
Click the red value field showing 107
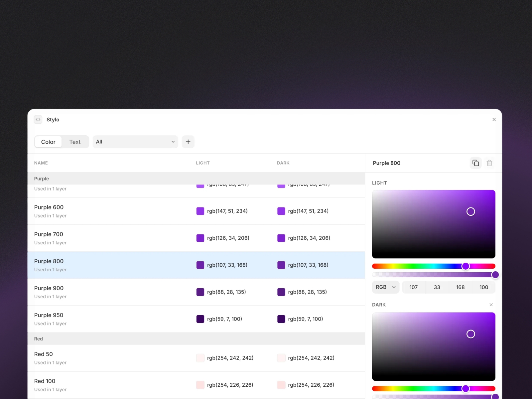tap(414, 287)
